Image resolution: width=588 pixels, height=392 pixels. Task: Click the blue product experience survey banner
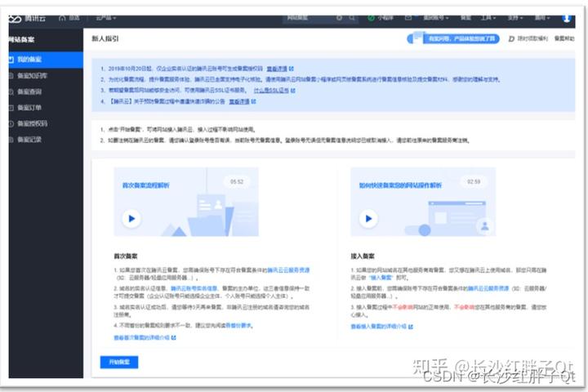pos(453,38)
